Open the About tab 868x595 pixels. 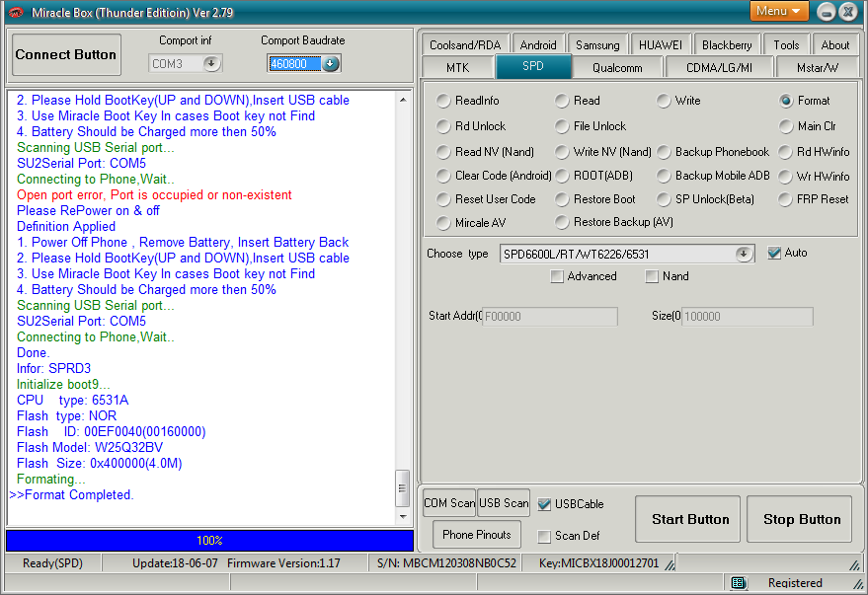pos(834,44)
